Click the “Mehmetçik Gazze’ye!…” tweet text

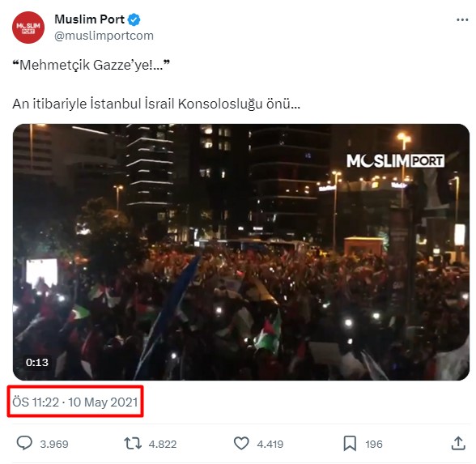[x=91, y=65]
